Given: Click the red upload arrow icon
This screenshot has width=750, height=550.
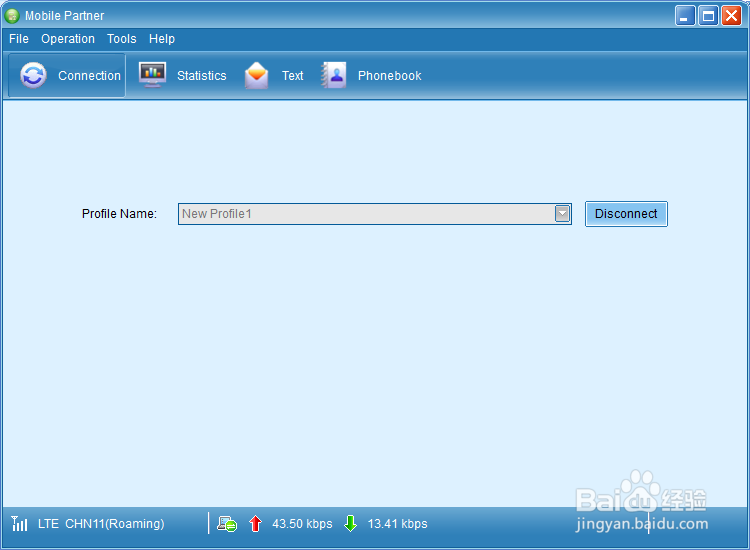Looking at the screenshot, I should [x=255, y=524].
